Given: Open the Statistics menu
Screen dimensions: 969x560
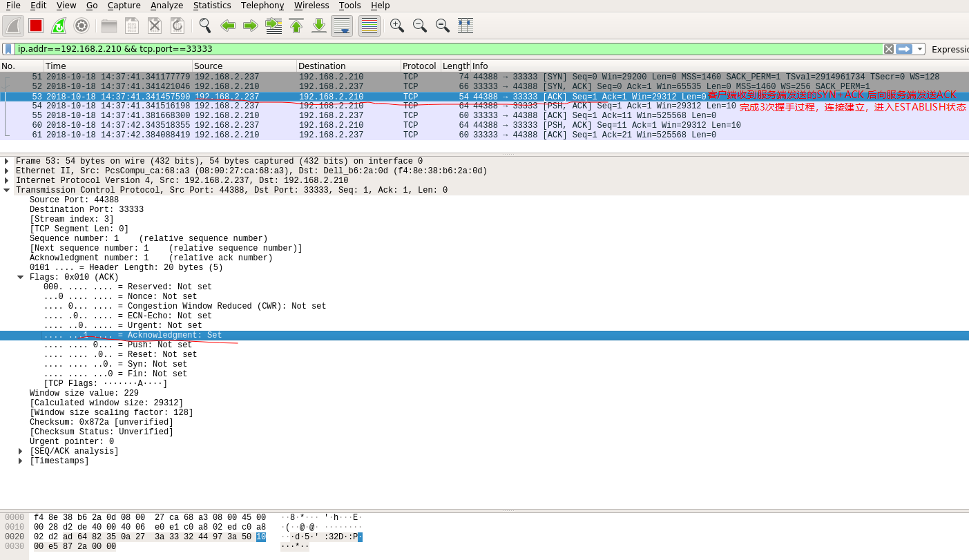Looking at the screenshot, I should point(212,6).
